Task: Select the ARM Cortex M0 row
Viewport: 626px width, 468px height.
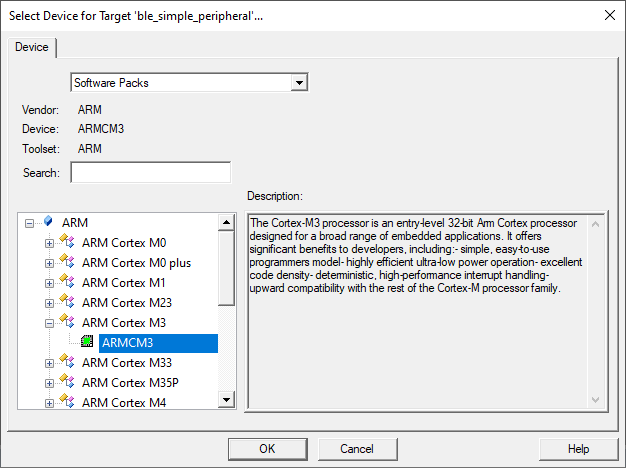Action: tap(124, 243)
